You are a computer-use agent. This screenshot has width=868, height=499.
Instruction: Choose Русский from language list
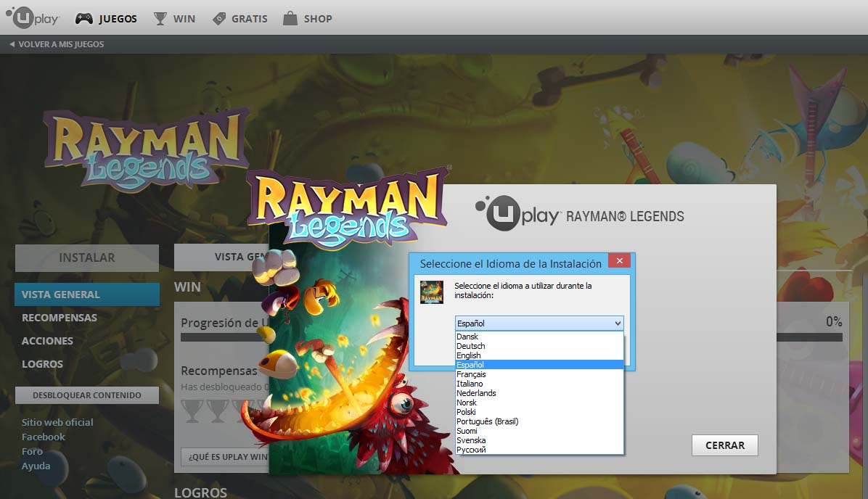(539, 449)
